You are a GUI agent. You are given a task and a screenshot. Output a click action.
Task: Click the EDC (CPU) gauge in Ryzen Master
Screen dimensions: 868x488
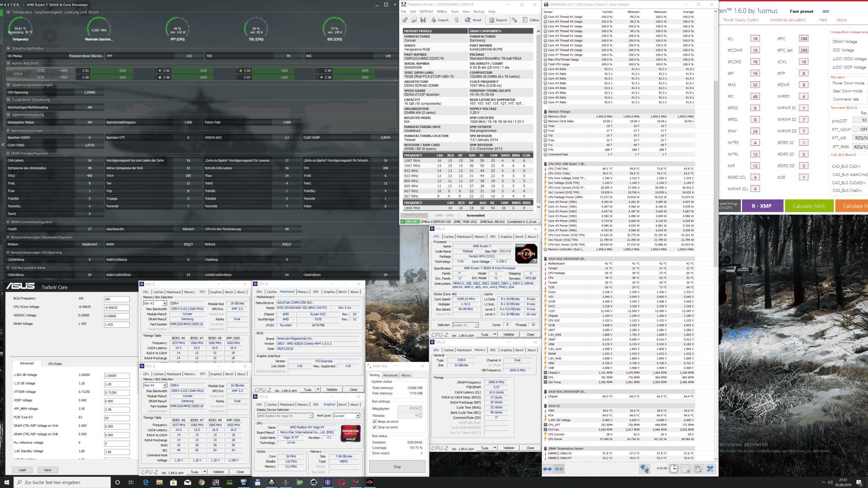tap(334, 28)
